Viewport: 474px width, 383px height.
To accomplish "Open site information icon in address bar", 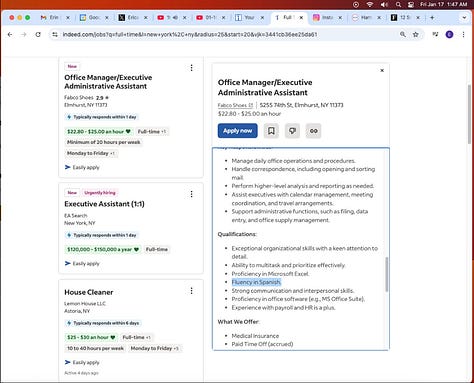I will [55, 34].
